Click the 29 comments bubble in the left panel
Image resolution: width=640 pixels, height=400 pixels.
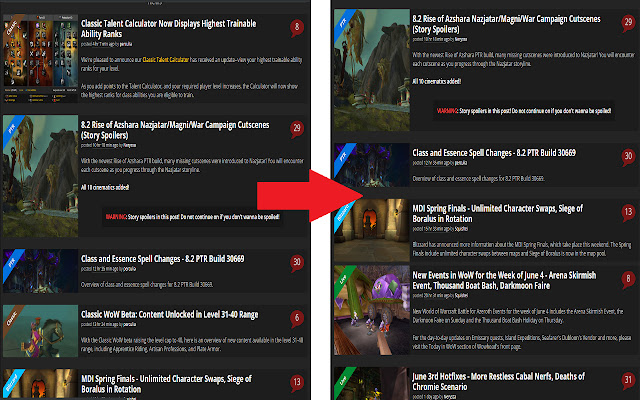(x=297, y=129)
